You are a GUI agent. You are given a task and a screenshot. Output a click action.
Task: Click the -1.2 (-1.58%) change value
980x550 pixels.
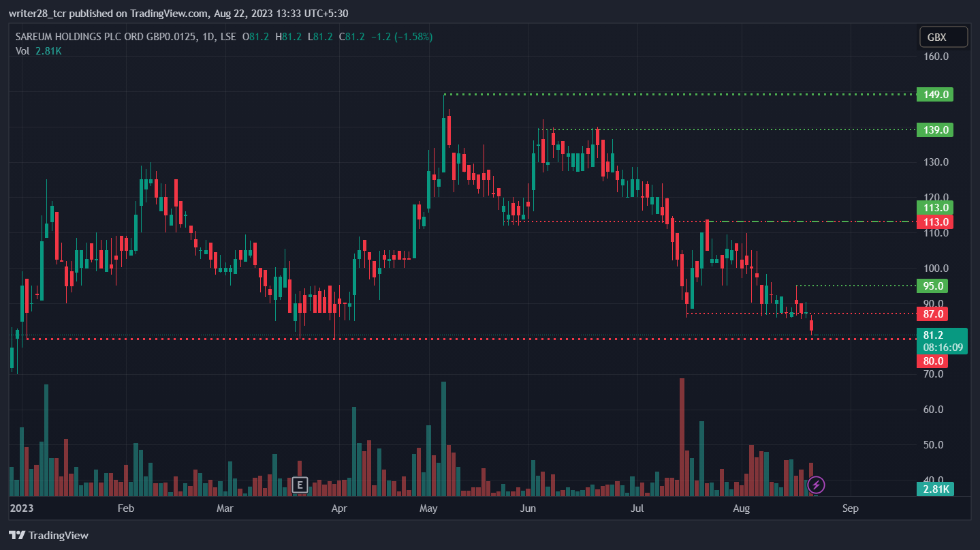pos(401,37)
